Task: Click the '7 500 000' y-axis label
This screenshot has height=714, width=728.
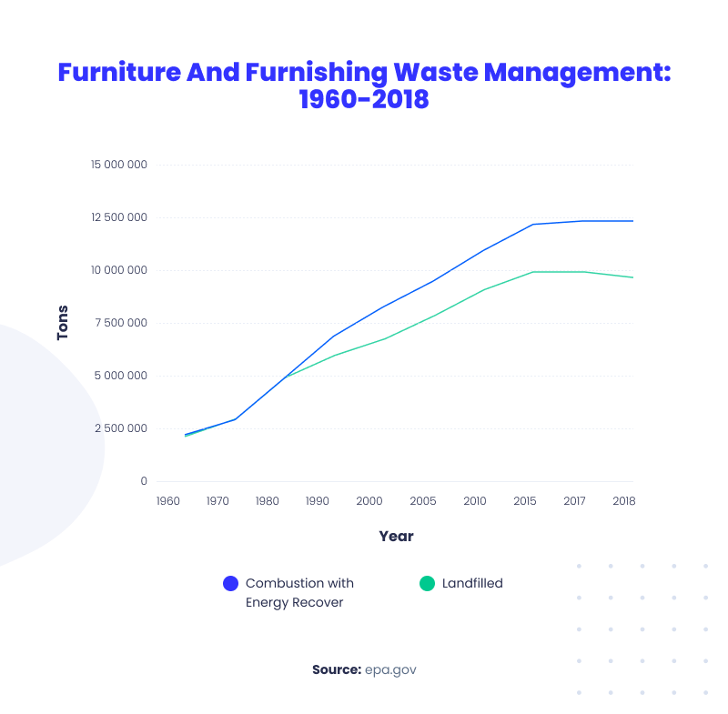Action: [121, 323]
